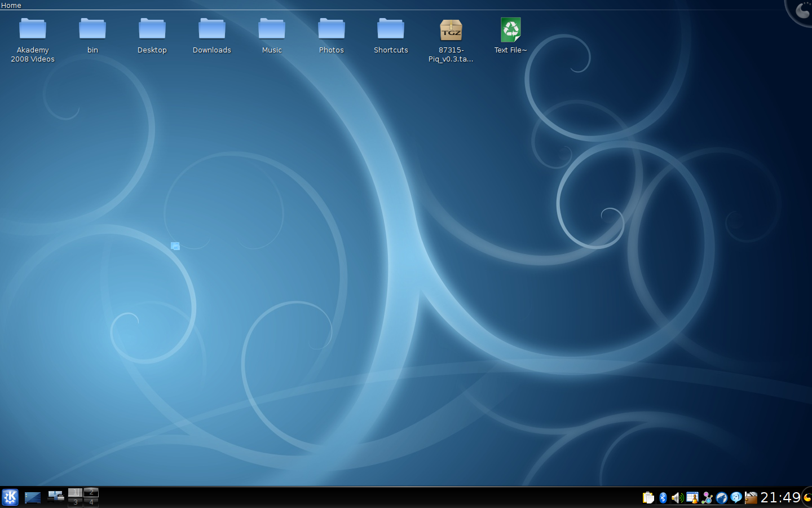Switch to virtual desktop 3 in pager
Viewport: 812px width, 508px height.
coord(76,502)
